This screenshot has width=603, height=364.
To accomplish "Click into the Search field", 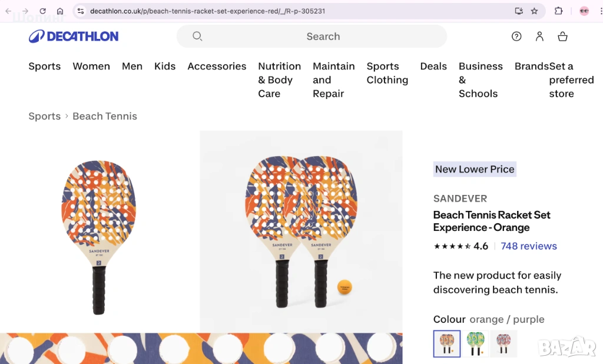I will click(323, 37).
